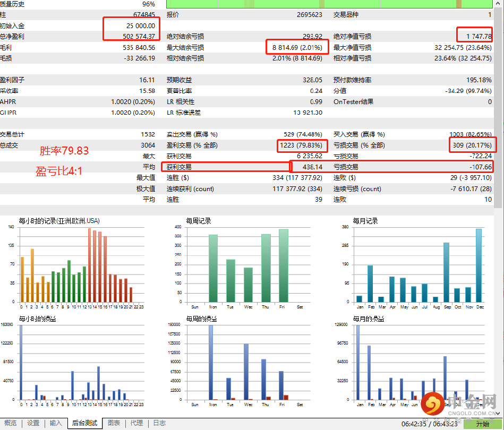Switch to the 代理 tab
The image size is (504, 430).
(136, 423)
